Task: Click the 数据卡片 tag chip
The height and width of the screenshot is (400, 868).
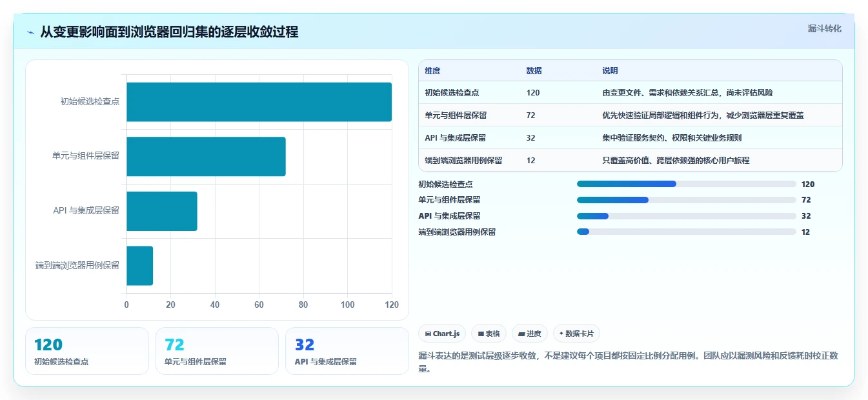Action: pos(576,334)
